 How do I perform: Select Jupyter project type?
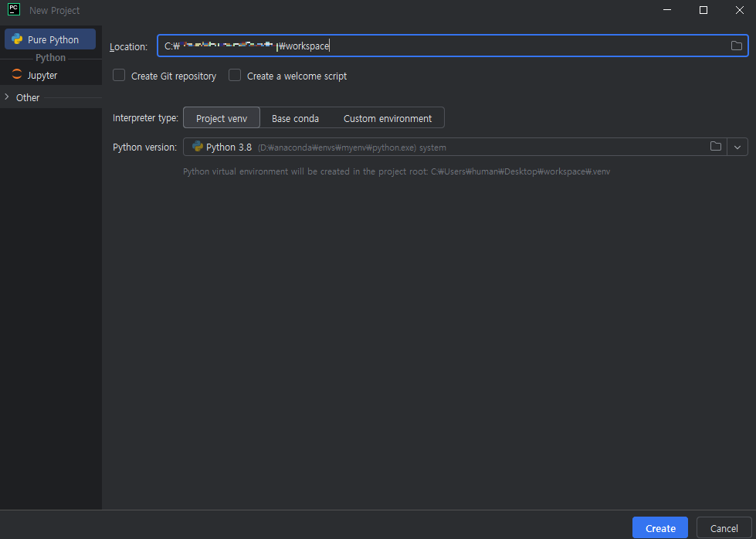tap(50, 75)
